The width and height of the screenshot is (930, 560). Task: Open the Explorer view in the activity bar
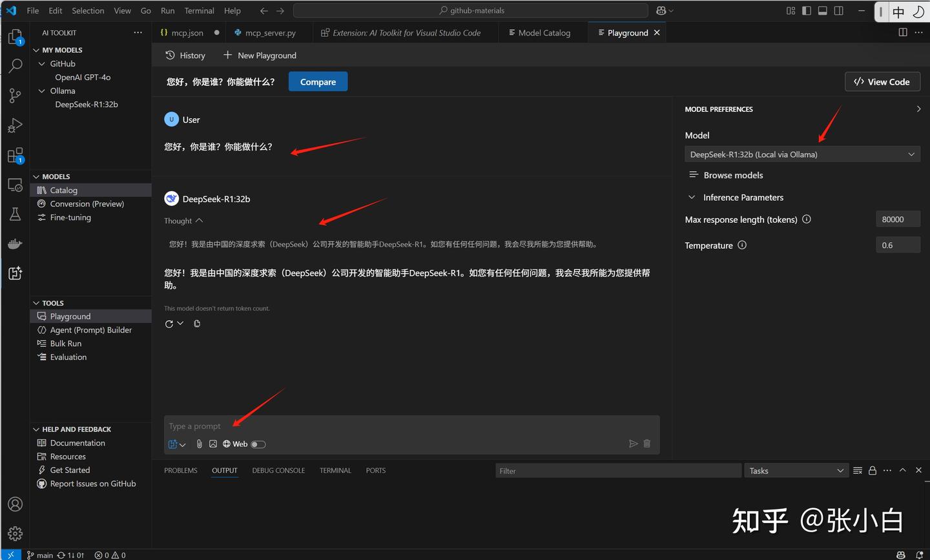tap(15, 37)
